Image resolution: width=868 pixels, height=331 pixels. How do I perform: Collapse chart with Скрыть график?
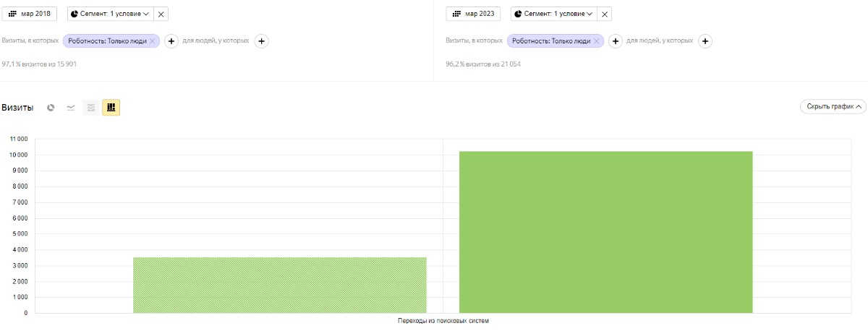[833, 106]
